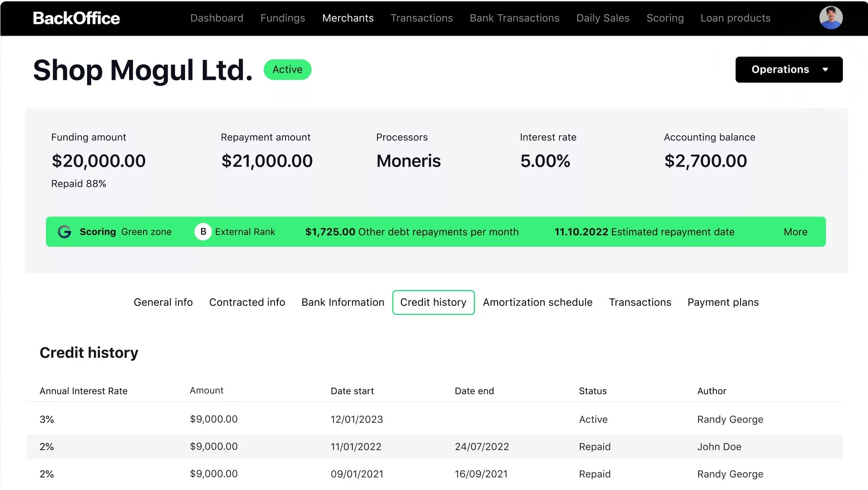This screenshot has width=868, height=490.
Task: Click the Date end column header
Action: [x=474, y=391]
